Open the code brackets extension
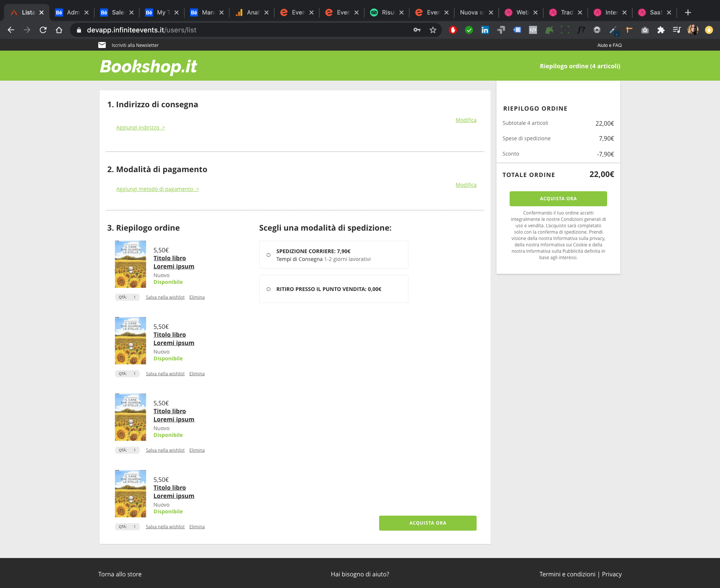Screen dimensions: 720x588 coord(533,30)
